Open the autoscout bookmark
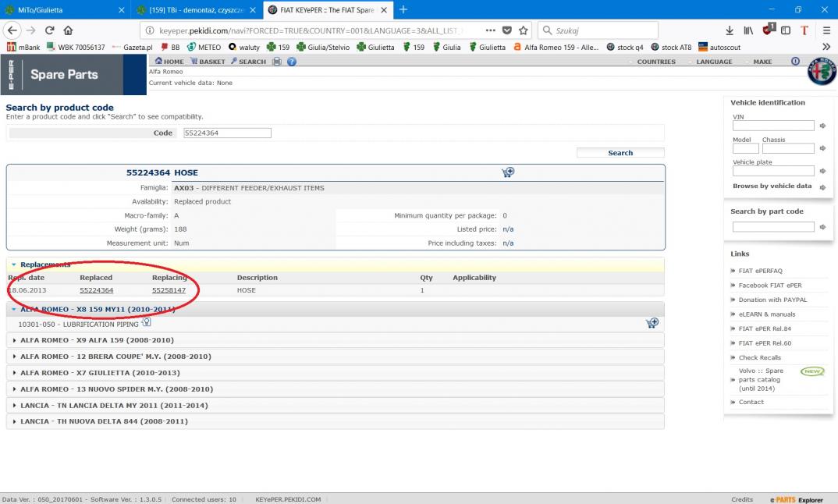838x504 pixels. tap(719, 47)
